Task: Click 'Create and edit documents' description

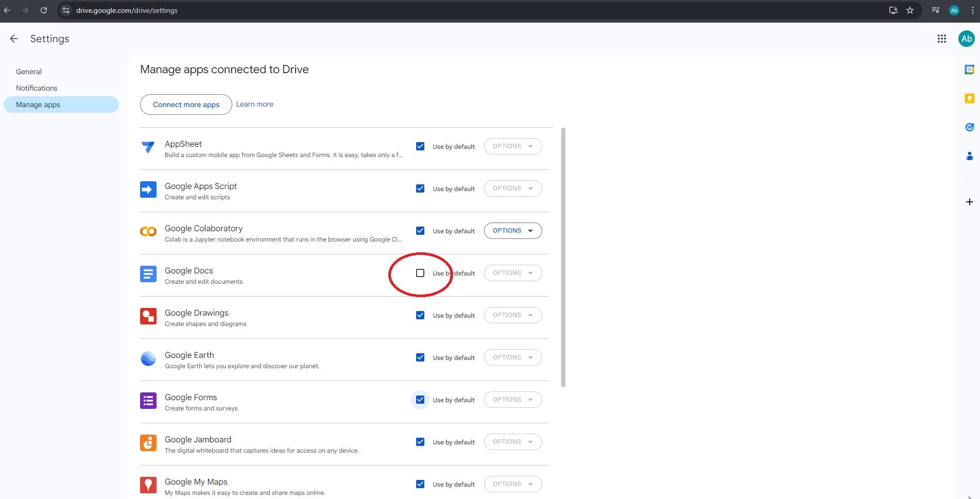Action: 203,282
